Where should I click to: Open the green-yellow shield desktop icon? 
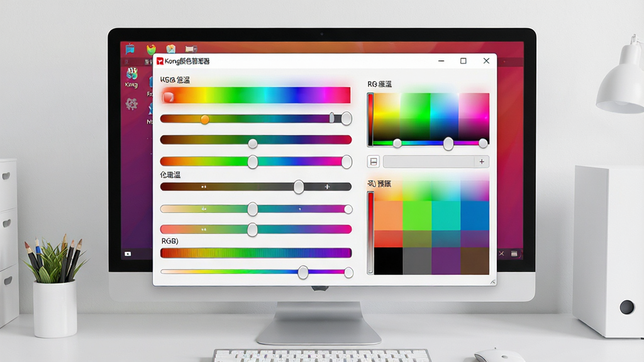(151, 49)
